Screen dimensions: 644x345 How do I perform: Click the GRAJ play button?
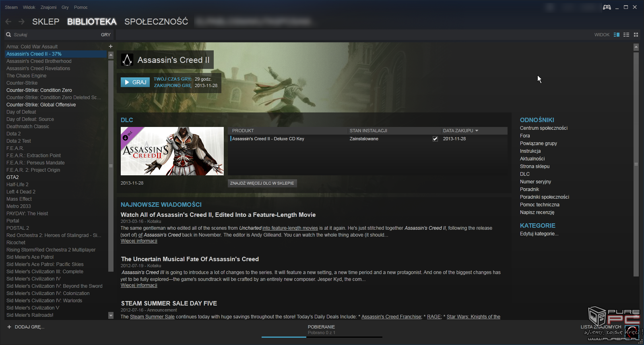(135, 82)
